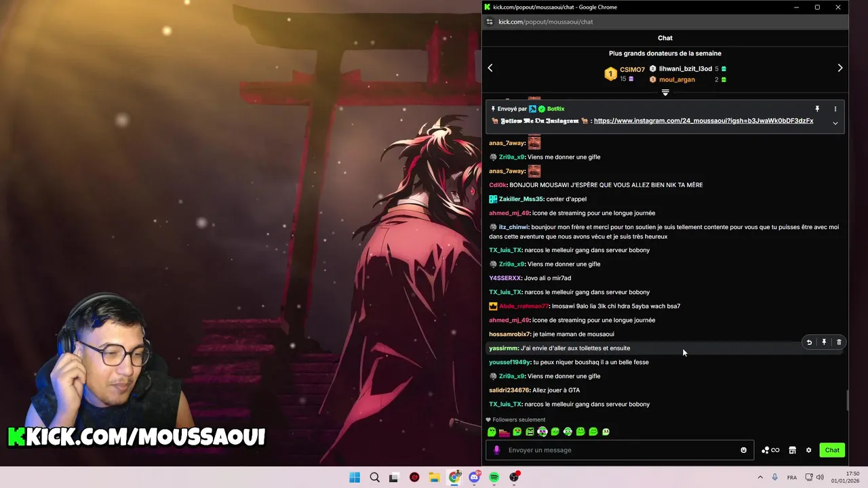Click the 'Plus grands donateurs de la semaine' heading
Viewport: 868px width, 488px height.
tap(665, 54)
